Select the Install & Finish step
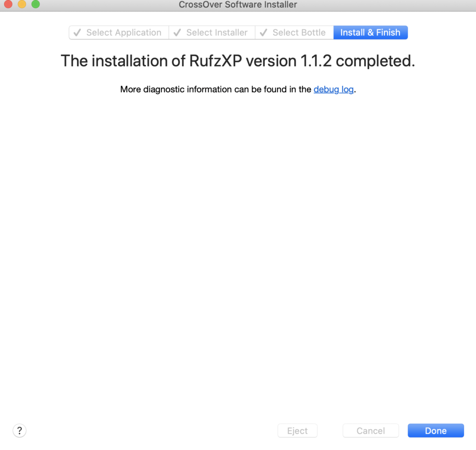This screenshot has height=450, width=476. pyautogui.click(x=370, y=33)
